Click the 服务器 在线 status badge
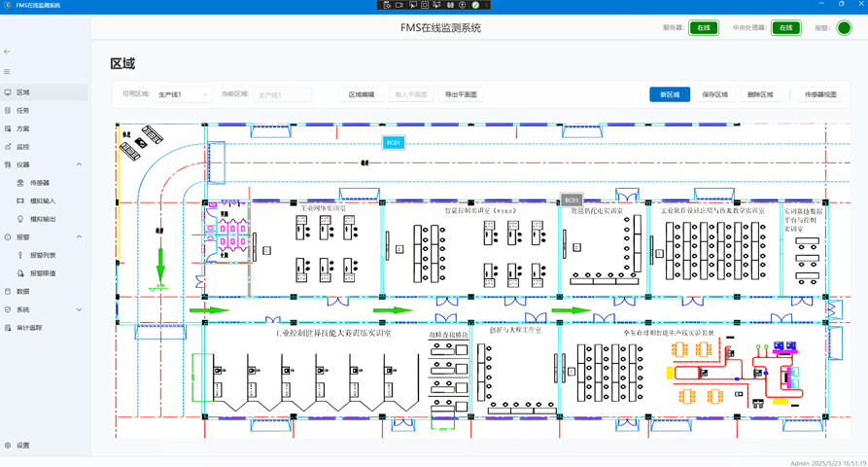 pyautogui.click(x=704, y=28)
